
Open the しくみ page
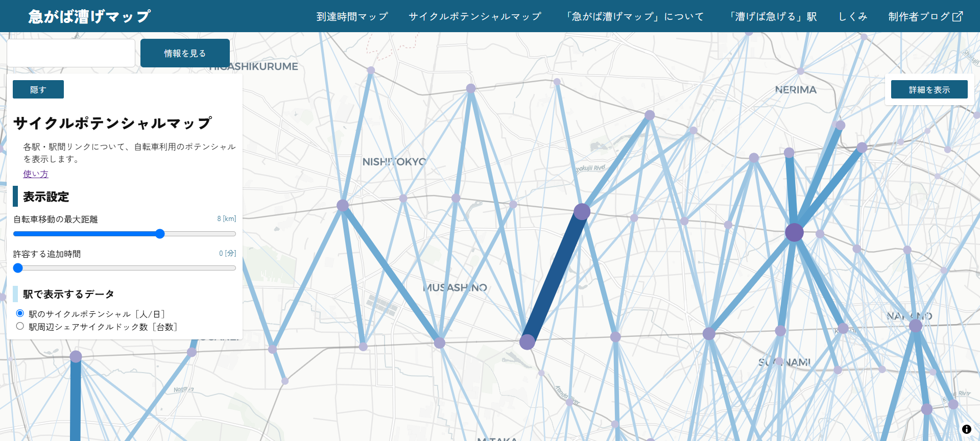tap(852, 16)
